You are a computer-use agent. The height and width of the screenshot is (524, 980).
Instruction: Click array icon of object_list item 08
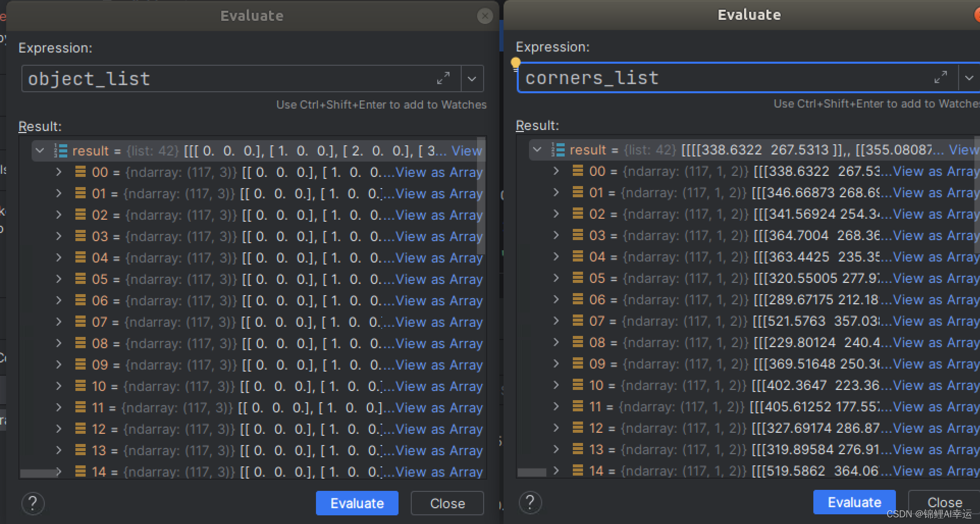(81, 343)
